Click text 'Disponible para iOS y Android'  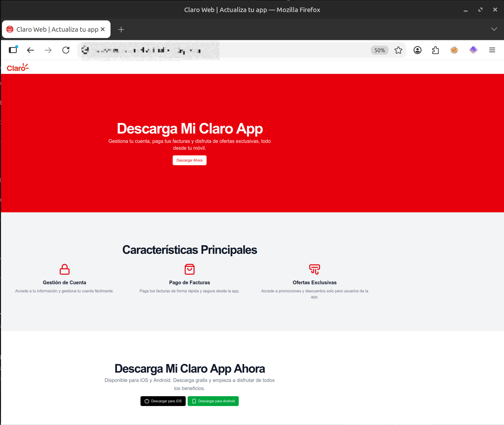[x=138, y=380]
